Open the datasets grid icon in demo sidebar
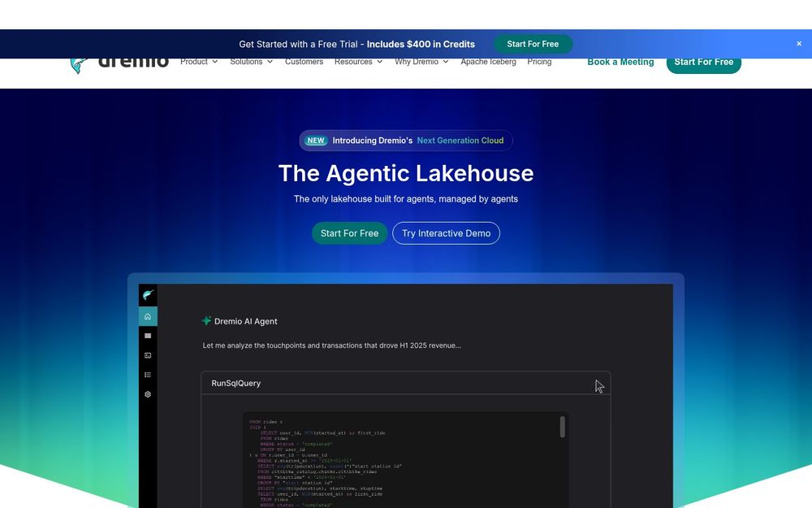Image resolution: width=812 pixels, height=508 pixels. coord(148,336)
